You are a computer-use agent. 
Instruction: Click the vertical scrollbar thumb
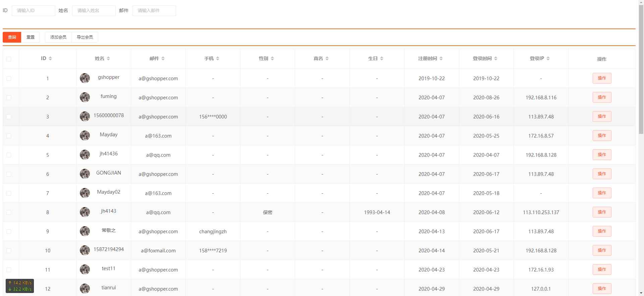coord(641,69)
